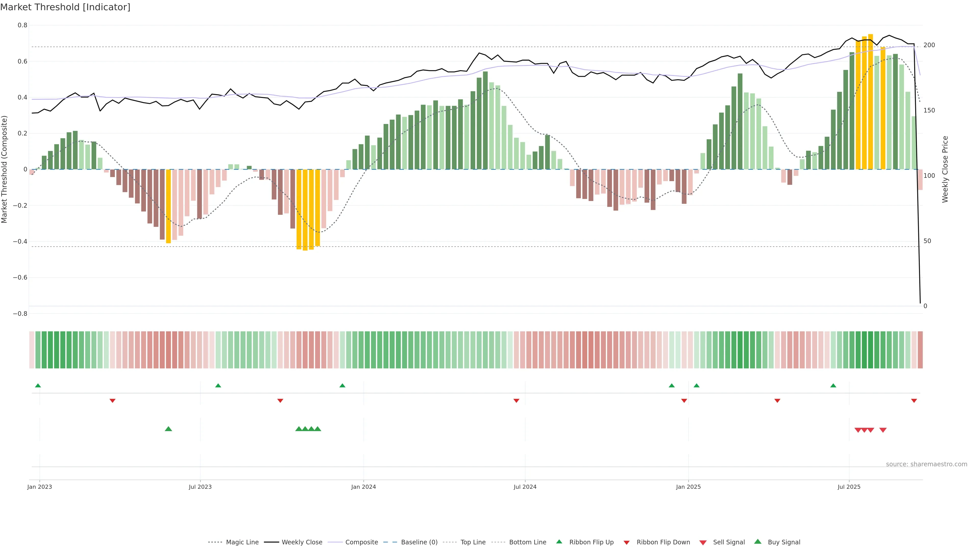The image size is (980, 551).
Task: Click Top Line legend item
Action: (473, 542)
